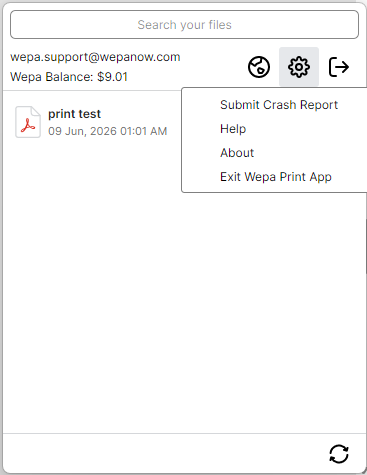Click the 09 Jun, 2026 01:01 AM timestamp
Screen dimensions: 367x475
point(107,131)
